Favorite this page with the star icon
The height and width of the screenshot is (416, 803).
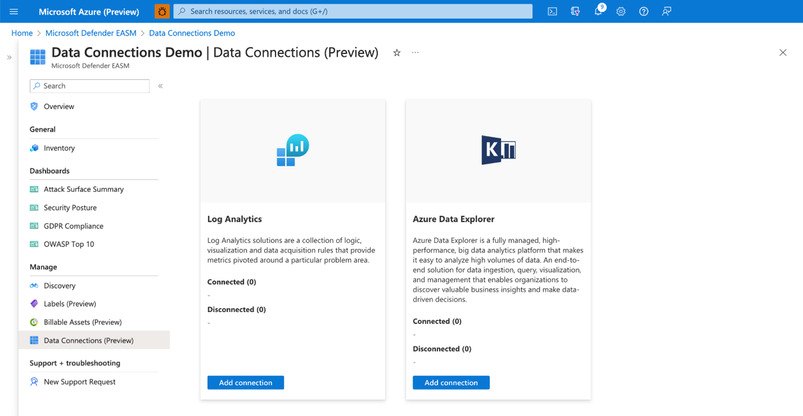tap(396, 53)
